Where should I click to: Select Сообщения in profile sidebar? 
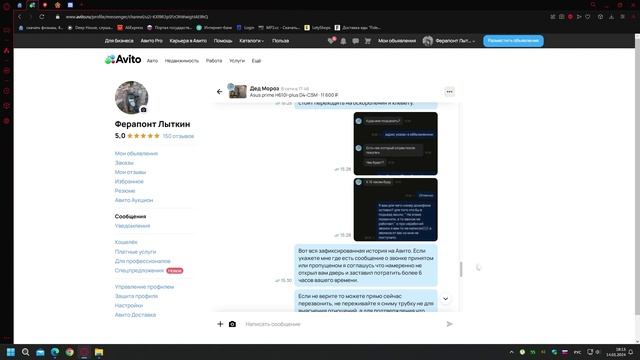(x=130, y=217)
